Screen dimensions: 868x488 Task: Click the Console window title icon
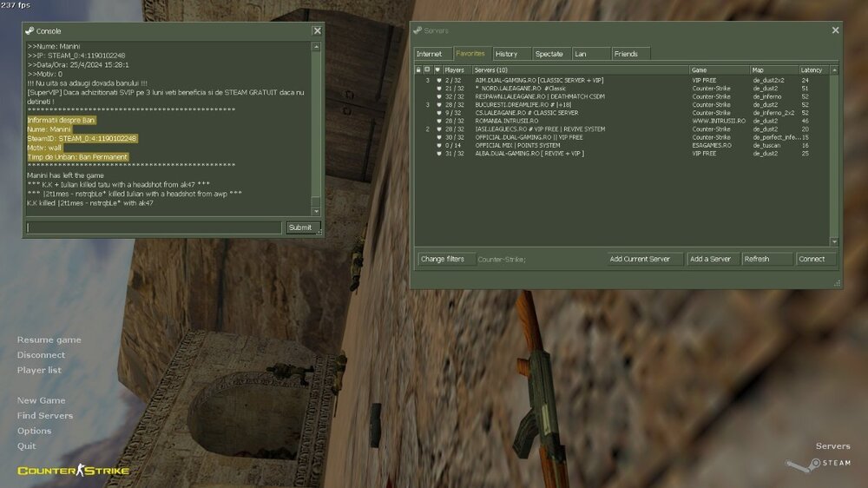[30, 30]
